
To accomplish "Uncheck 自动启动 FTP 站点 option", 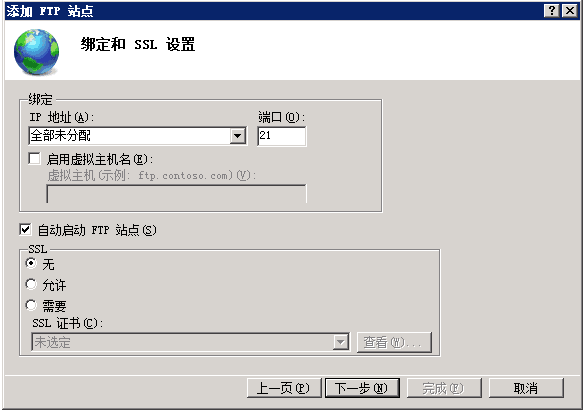I will 25,229.
